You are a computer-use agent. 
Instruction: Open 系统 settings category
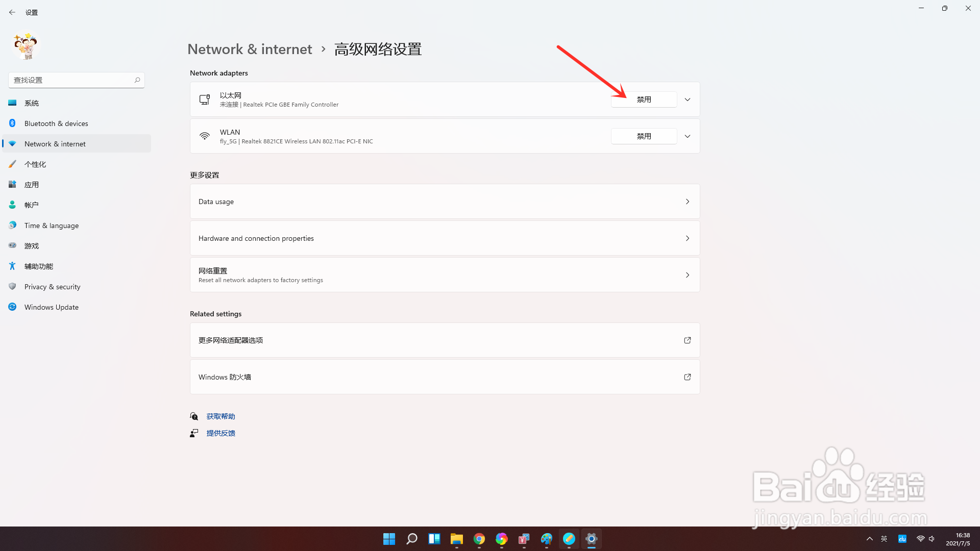tap(77, 103)
